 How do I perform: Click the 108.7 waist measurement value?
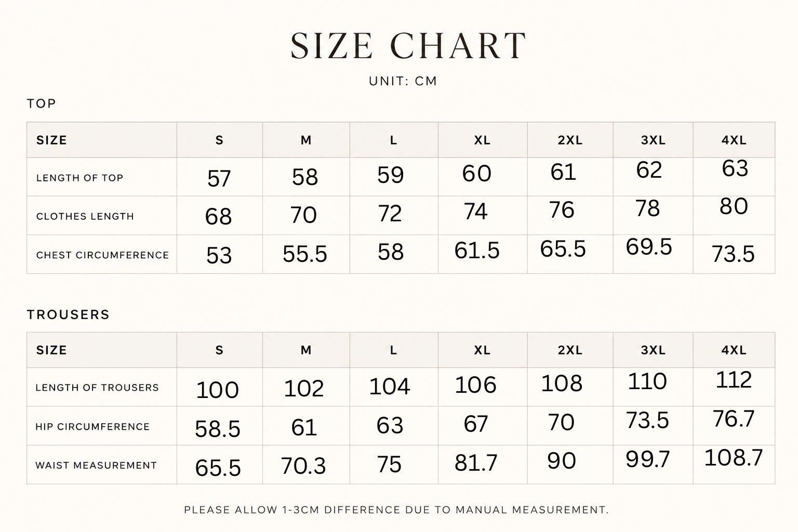734,458
